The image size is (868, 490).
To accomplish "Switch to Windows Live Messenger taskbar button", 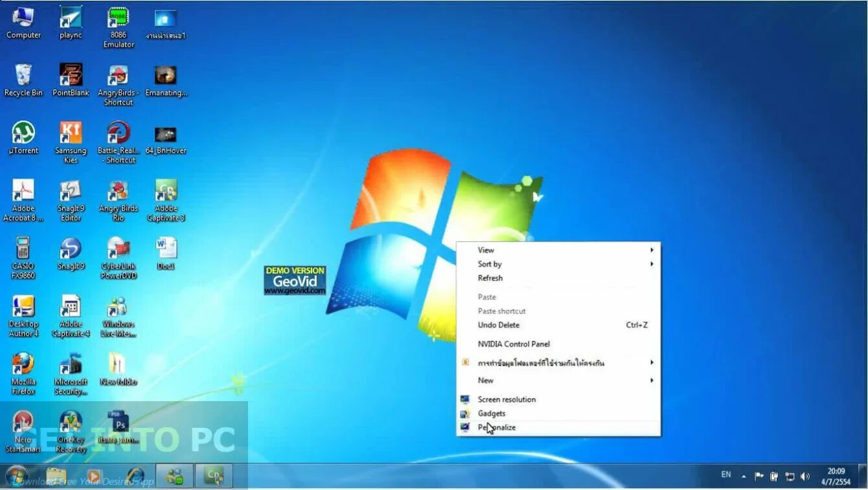I will pyautogui.click(x=174, y=476).
